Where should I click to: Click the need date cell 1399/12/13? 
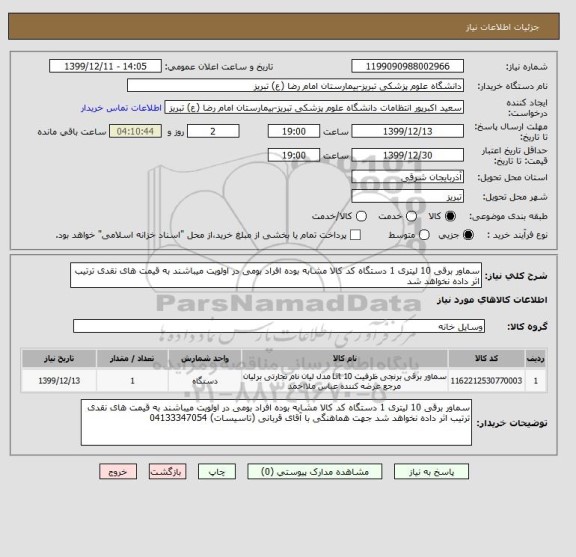pyautogui.click(x=59, y=381)
